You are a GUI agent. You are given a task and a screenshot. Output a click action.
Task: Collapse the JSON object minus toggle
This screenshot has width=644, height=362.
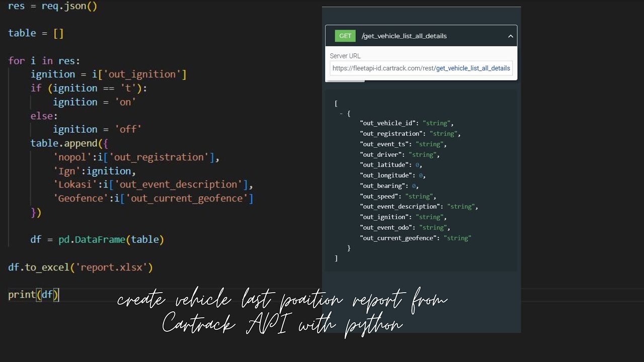click(x=341, y=114)
